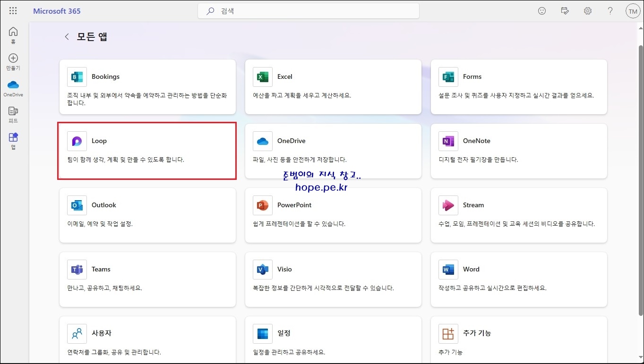Open the app launcher waffle icon
Image resolution: width=644 pixels, height=364 pixels.
[x=13, y=11]
